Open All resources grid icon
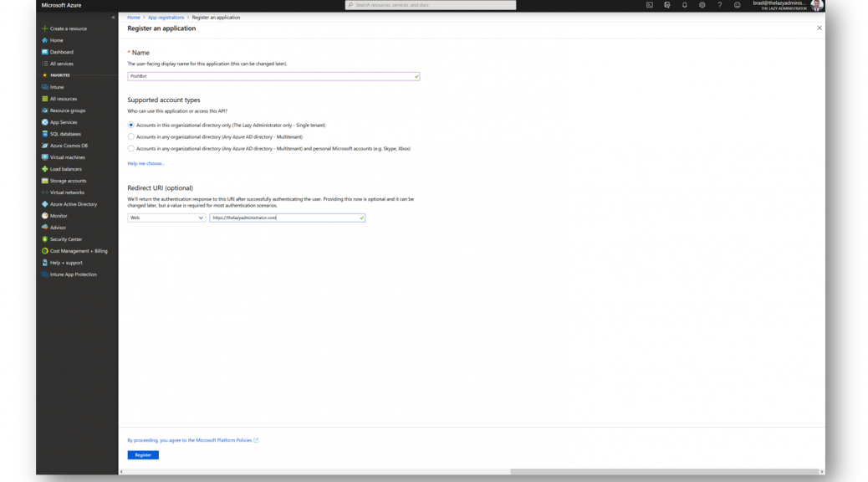The width and height of the screenshot is (868, 482). (x=45, y=99)
